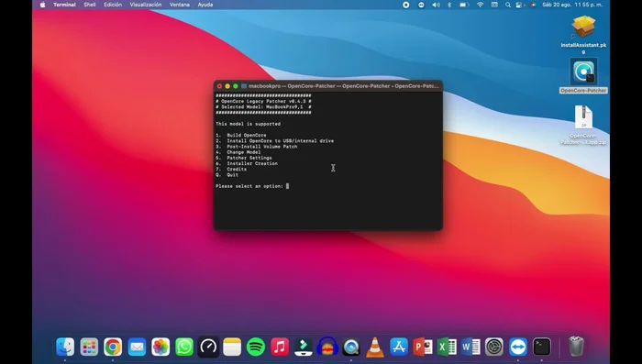Launch WhatsApp from the Dock
642x364 pixels.
tap(184, 347)
